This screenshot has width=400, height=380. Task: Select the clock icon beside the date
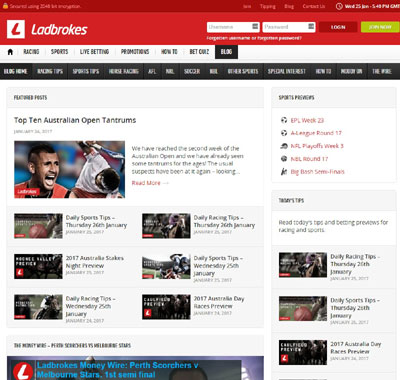(339, 6)
